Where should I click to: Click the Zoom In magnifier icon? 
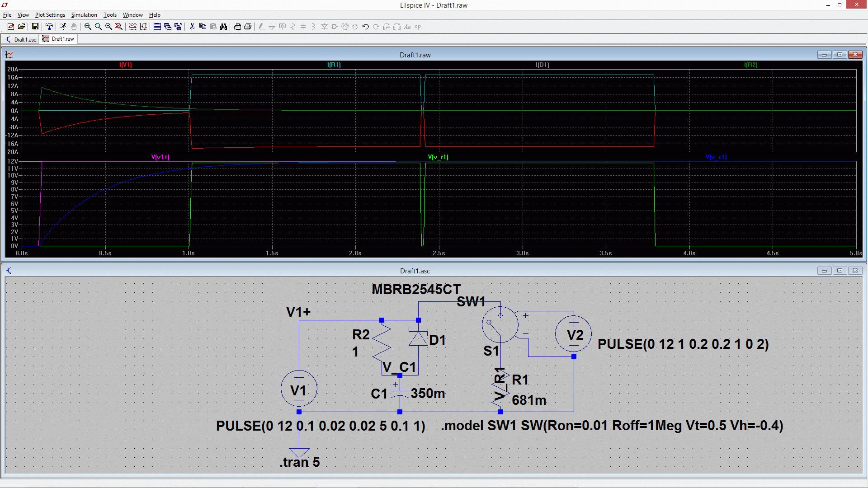(x=88, y=27)
